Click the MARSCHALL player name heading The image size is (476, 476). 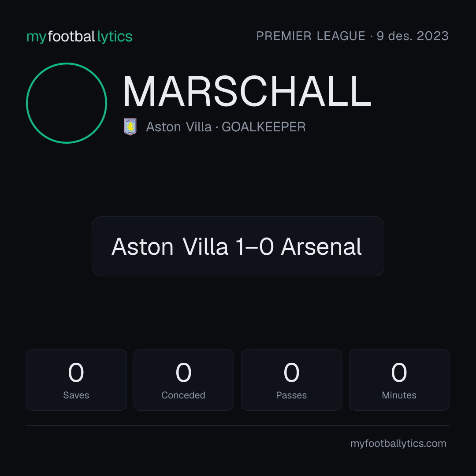tap(247, 91)
